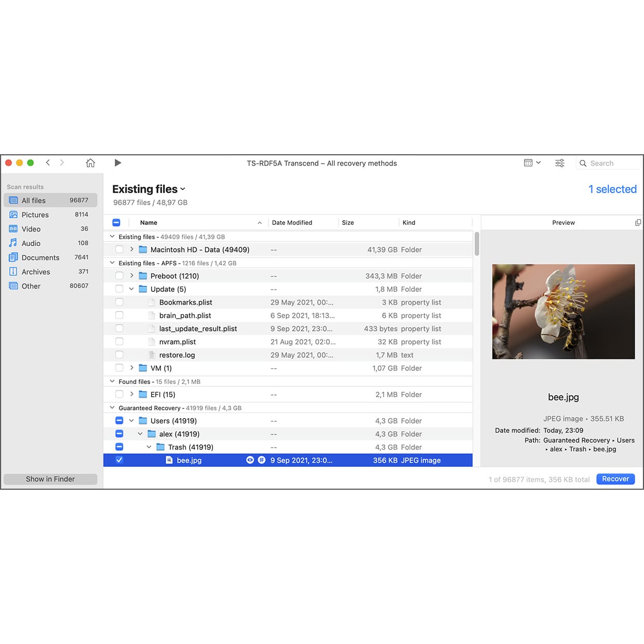Check the Update (5) folder checkbox
Image resolution: width=644 pixels, height=644 pixels.
point(119,289)
